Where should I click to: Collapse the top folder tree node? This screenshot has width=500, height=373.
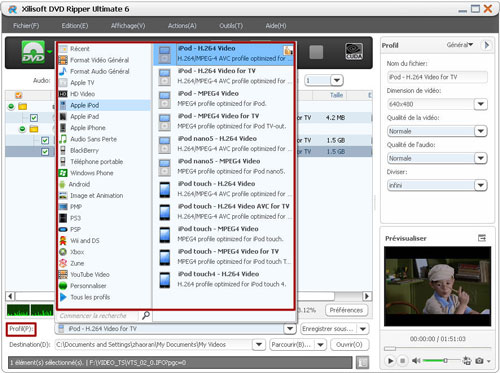11,106
